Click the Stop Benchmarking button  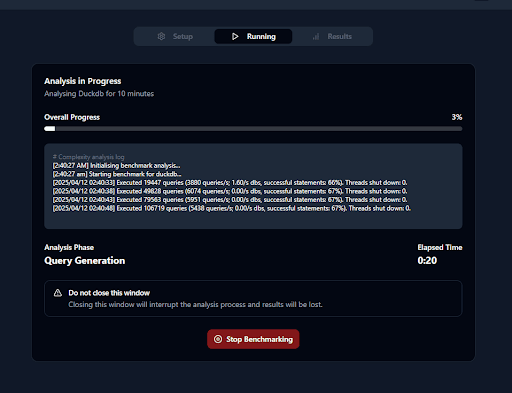(x=253, y=339)
